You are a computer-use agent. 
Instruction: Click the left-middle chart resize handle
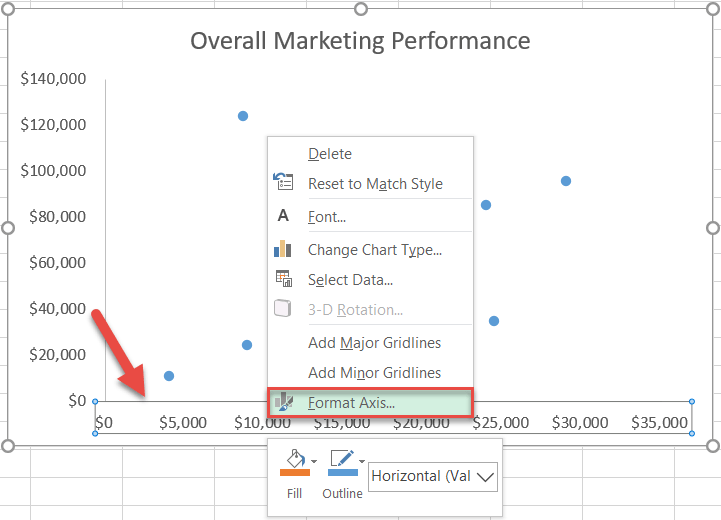[x=8, y=228]
